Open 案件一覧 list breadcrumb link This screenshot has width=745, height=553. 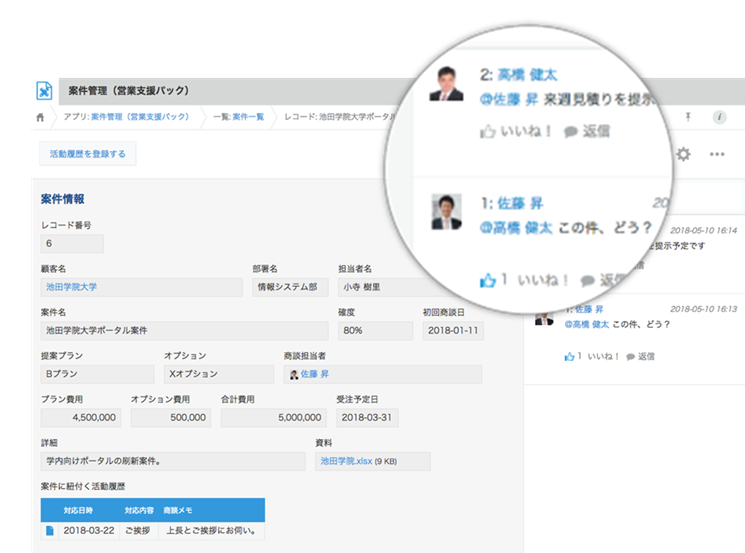[x=248, y=117]
